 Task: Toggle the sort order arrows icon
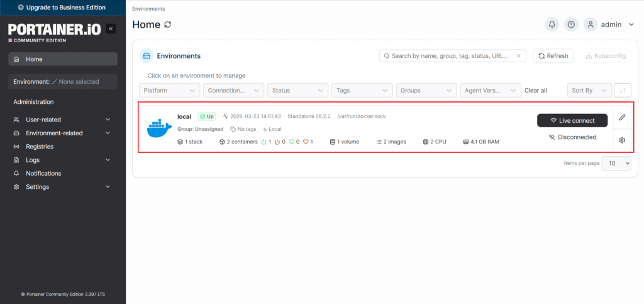[622, 91]
